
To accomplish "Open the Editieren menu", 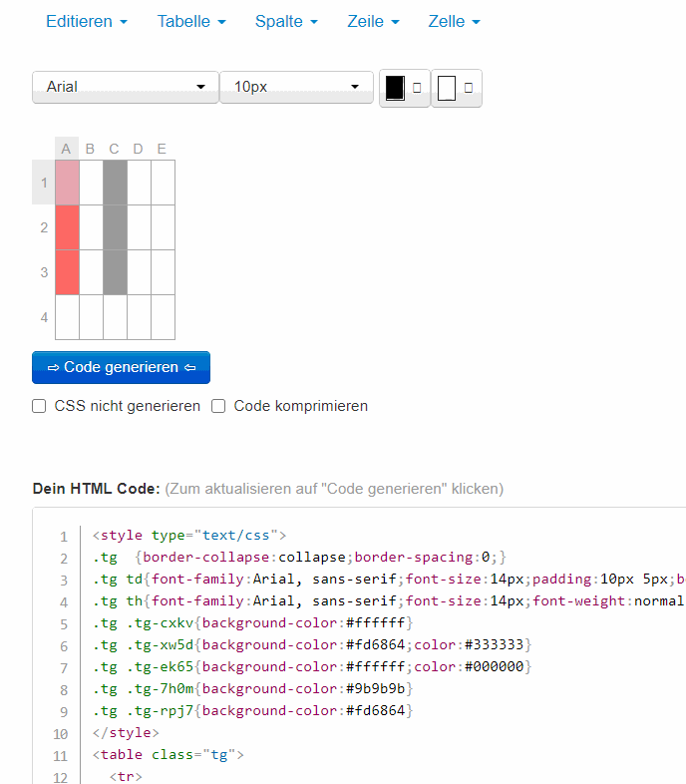I will pyautogui.click(x=87, y=21).
